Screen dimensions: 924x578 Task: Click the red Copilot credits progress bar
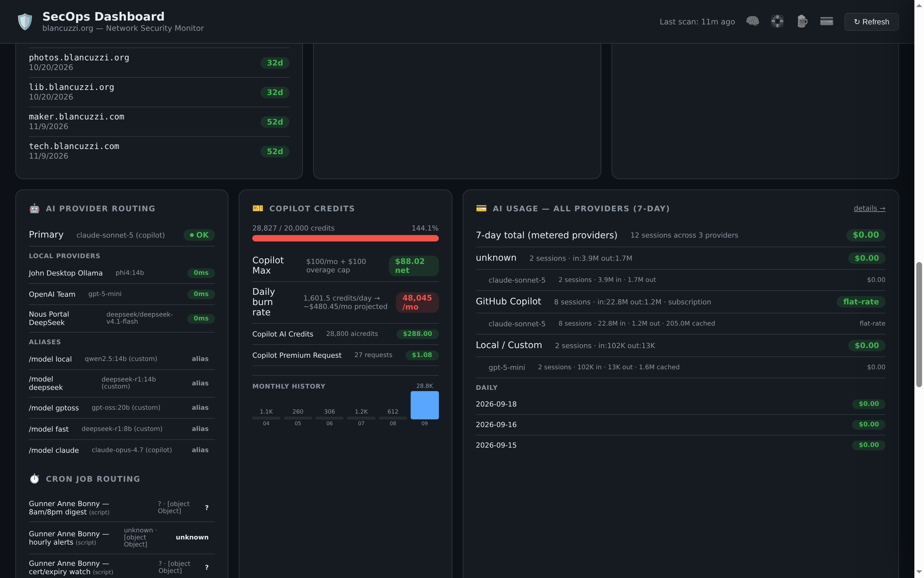click(345, 239)
